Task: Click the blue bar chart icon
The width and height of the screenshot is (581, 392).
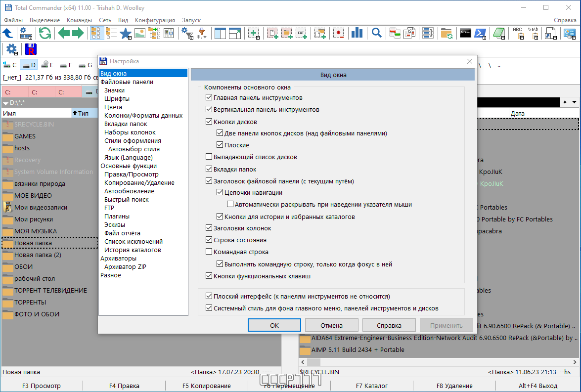Action: [357, 33]
